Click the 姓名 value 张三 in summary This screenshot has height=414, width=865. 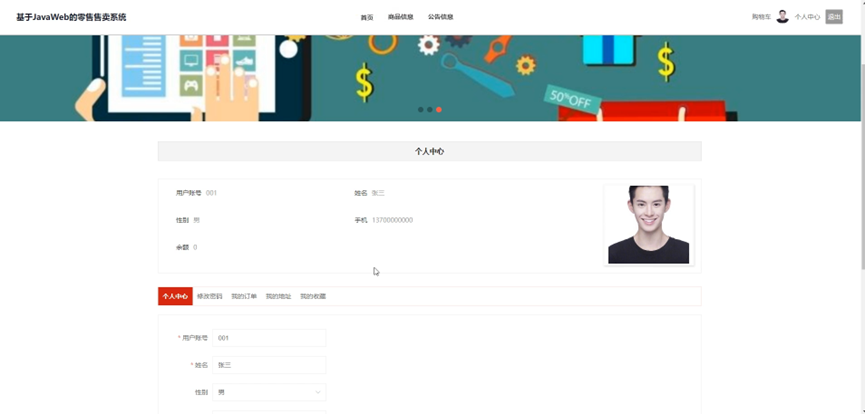378,193
